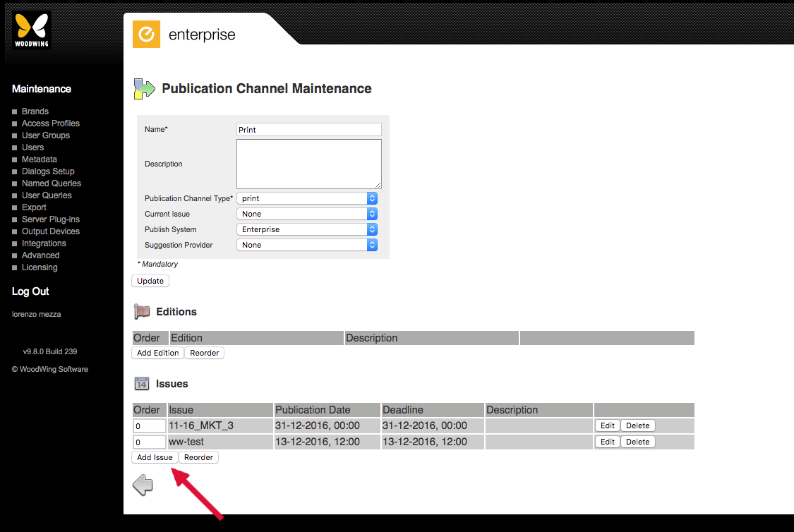The width and height of the screenshot is (794, 532).
Task: Open Named Queries in the sidebar
Action: coord(51,183)
